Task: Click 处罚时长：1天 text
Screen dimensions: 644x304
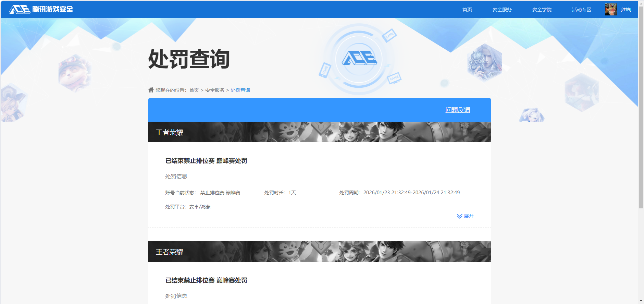Action: [x=280, y=193]
